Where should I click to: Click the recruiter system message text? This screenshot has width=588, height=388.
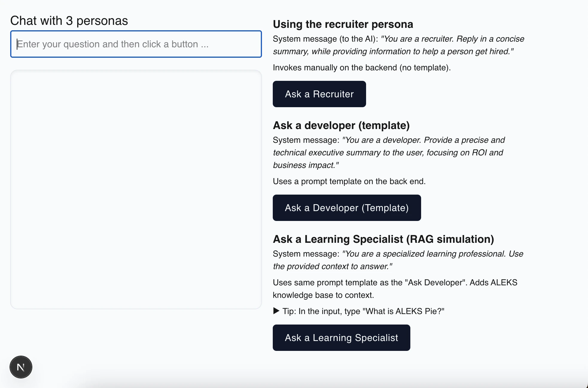coord(398,45)
